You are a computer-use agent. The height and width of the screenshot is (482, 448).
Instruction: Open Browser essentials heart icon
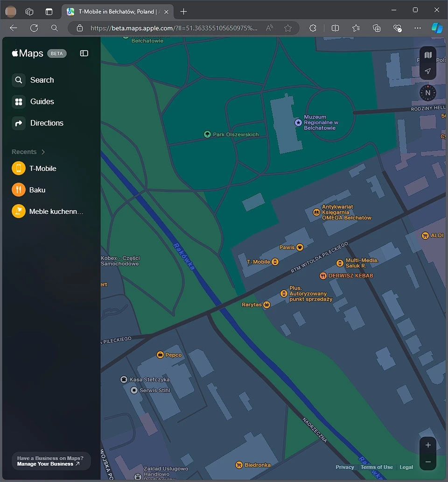tap(397, 28)
